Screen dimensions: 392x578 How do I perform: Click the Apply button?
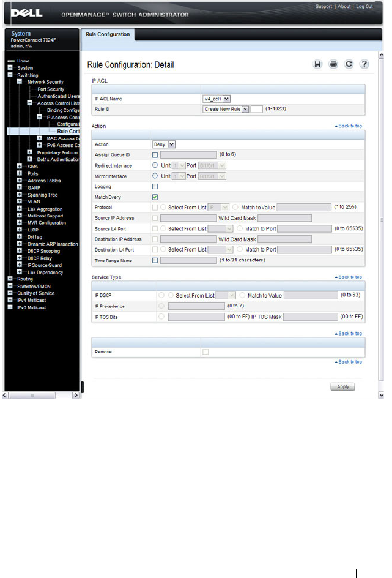pyautogui.click(x=342, y=387)
